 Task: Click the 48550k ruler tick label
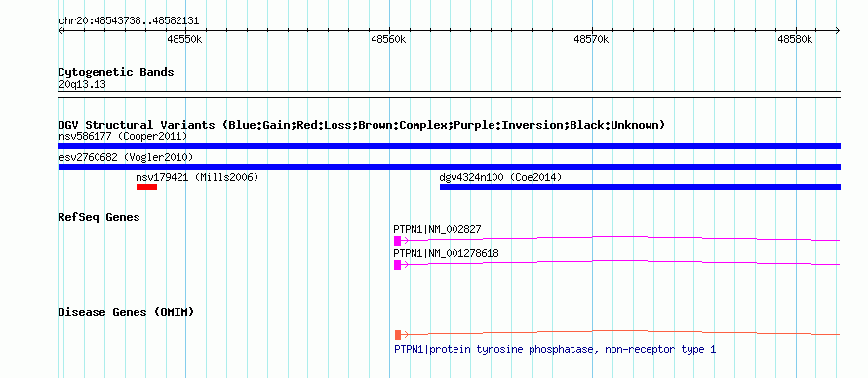point(184,39)
